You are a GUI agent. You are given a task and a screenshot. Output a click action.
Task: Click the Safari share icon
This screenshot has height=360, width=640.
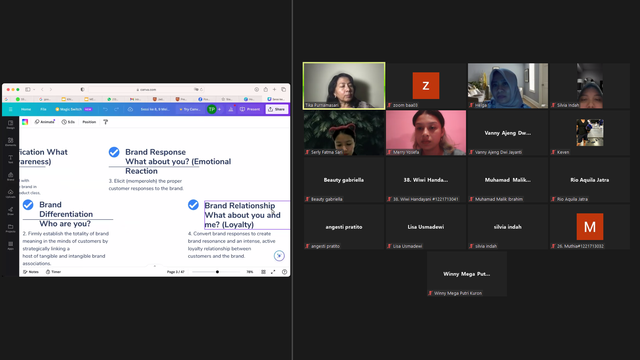pos(266,89)
